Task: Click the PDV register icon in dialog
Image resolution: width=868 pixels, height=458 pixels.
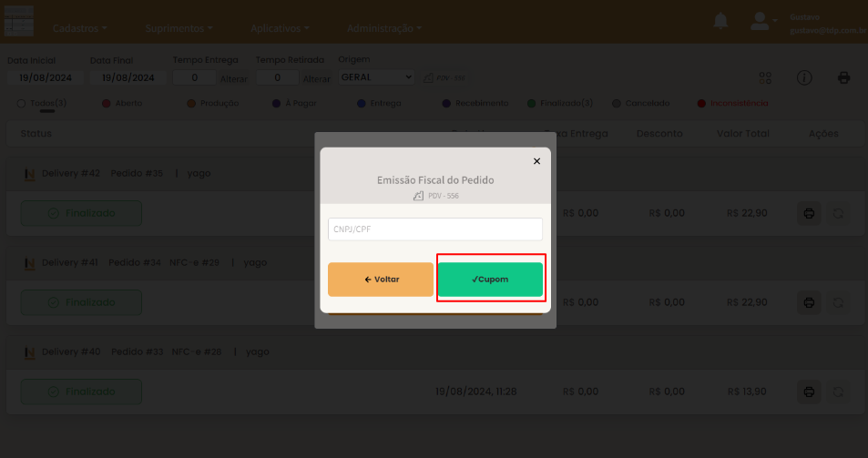Action: tap(418, 196)
